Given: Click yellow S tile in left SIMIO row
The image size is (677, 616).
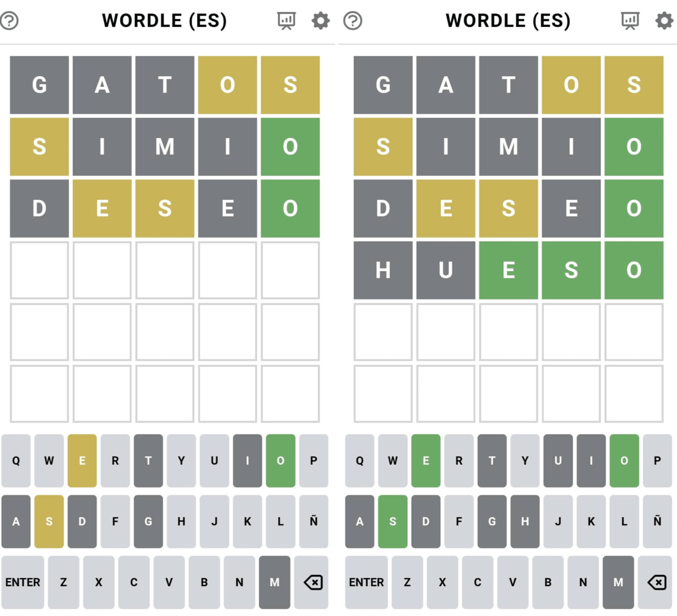Looking at the screenshot, I should 39,147.
